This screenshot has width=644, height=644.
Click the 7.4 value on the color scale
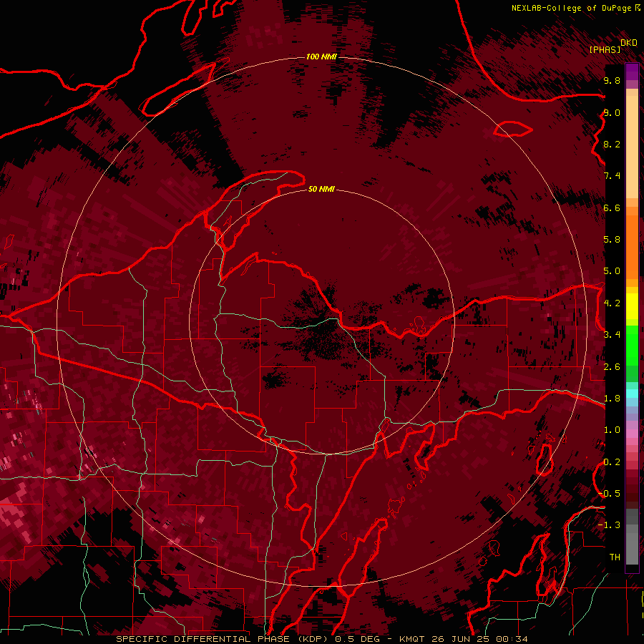click(612, 176)
